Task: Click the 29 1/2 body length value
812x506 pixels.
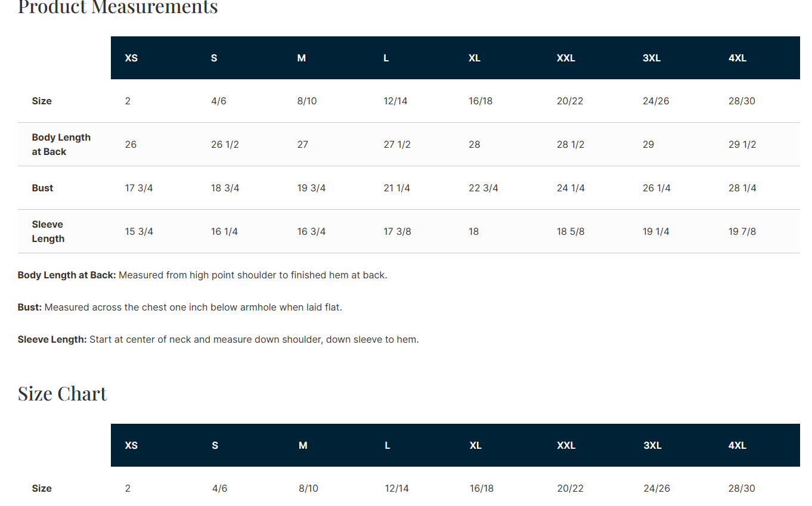Action: click(742, 144)
